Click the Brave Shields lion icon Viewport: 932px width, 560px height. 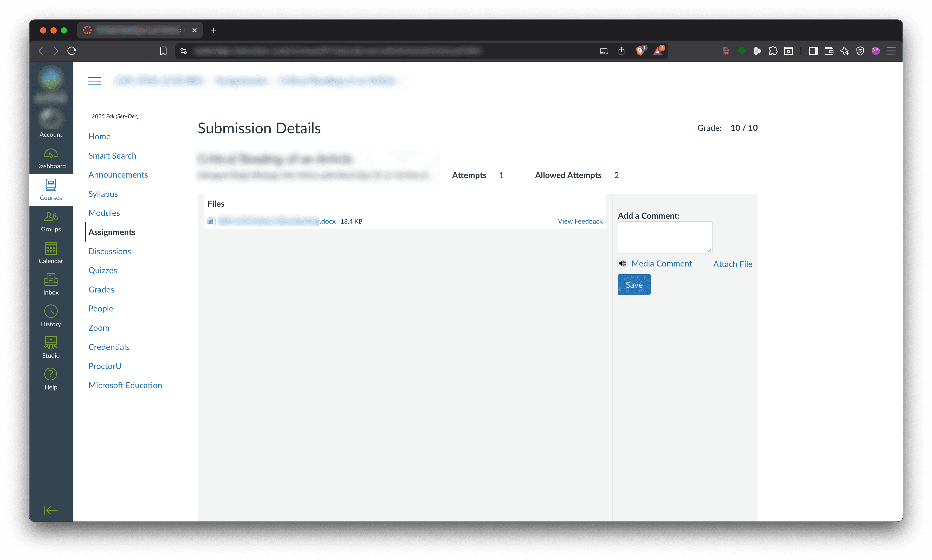coord(640,51)
